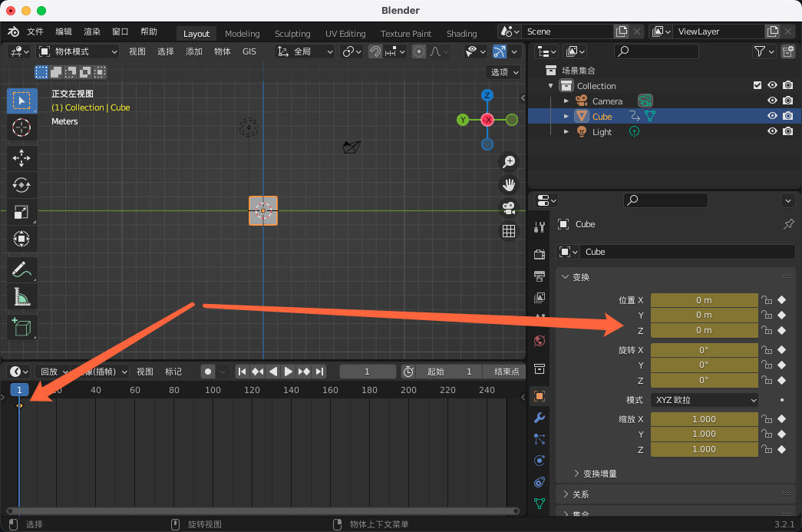
Task: Click the Scale X value field
Action: click(x=705, y=419)
